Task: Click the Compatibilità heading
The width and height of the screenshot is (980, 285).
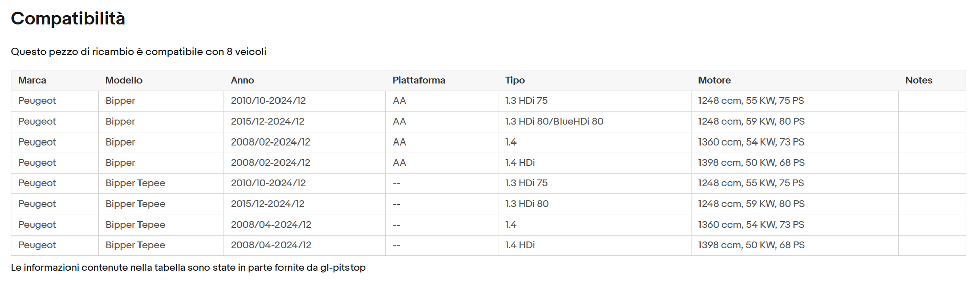Action: pyautogui.click(x=68, y=19)
